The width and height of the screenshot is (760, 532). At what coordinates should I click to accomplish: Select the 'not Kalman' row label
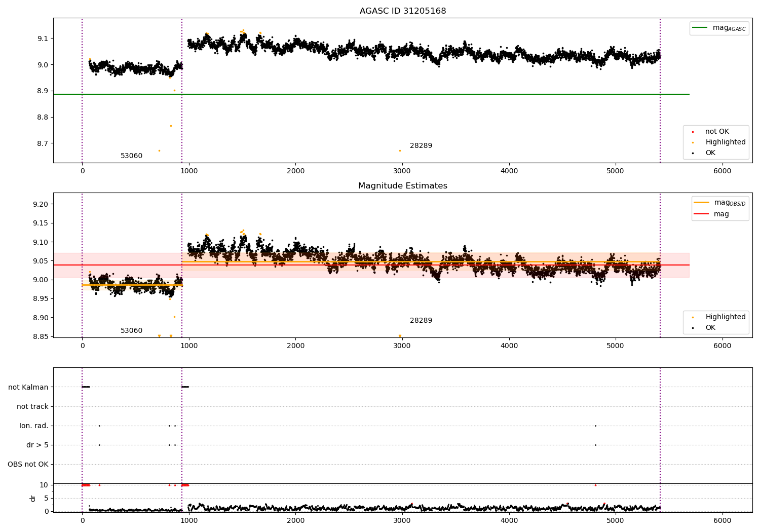pos(28,388)
